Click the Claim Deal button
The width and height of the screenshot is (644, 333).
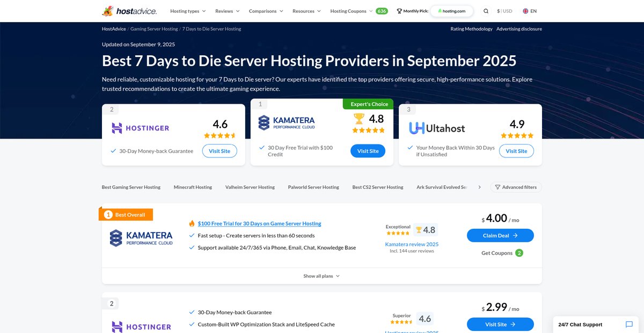tap(500, 235)
